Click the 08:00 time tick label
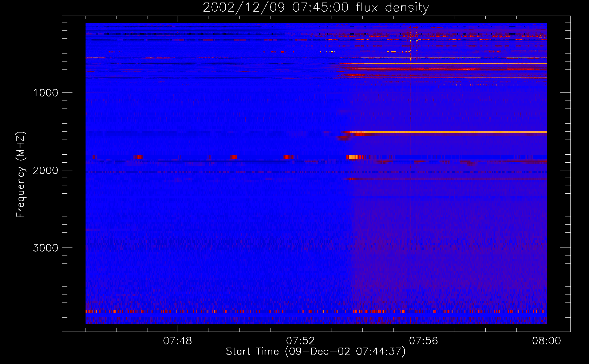This screenshot has width=589, height=364. click(546, 341)
